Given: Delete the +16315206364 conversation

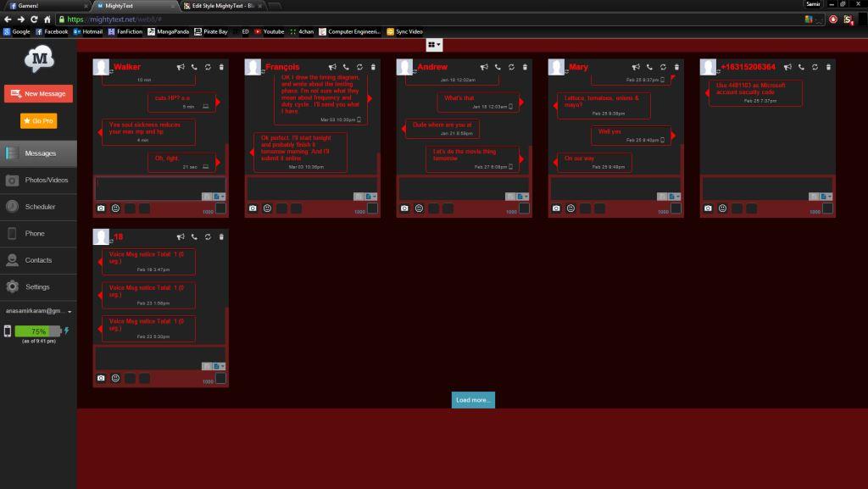Looking at the screenshot, I should pos(828,67).
